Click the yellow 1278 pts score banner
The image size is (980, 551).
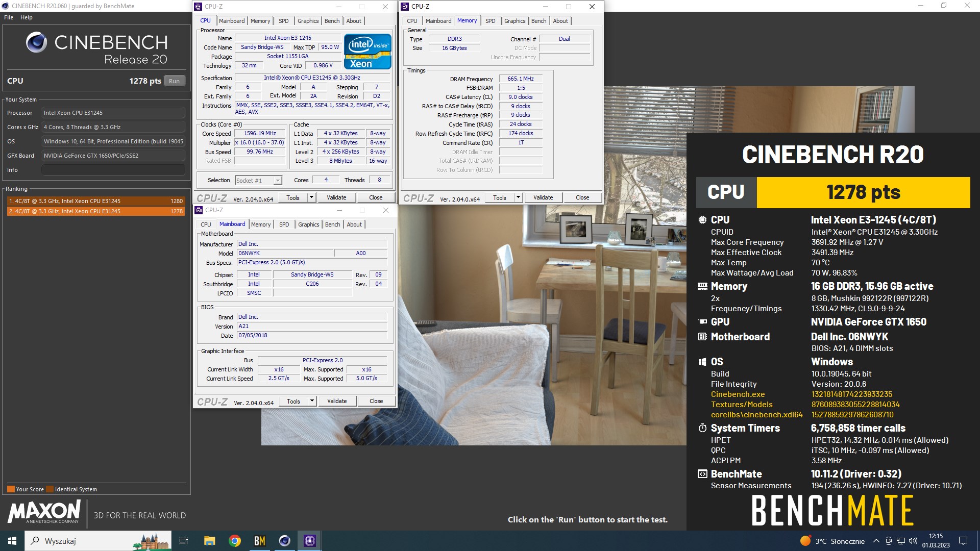(x=863, y=192)
